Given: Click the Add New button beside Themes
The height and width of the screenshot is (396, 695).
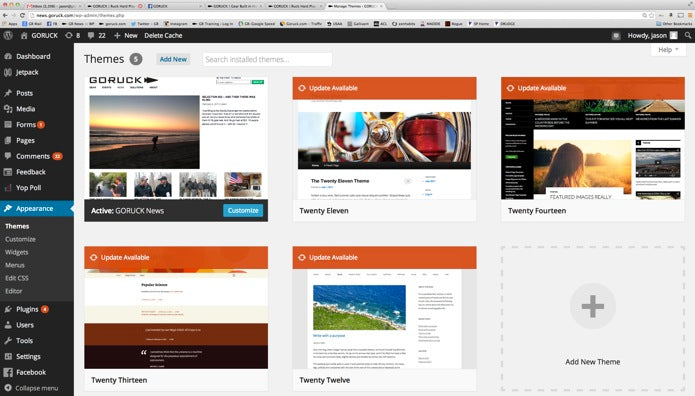Looking at the screenshot, I should [x=173, y=59].
